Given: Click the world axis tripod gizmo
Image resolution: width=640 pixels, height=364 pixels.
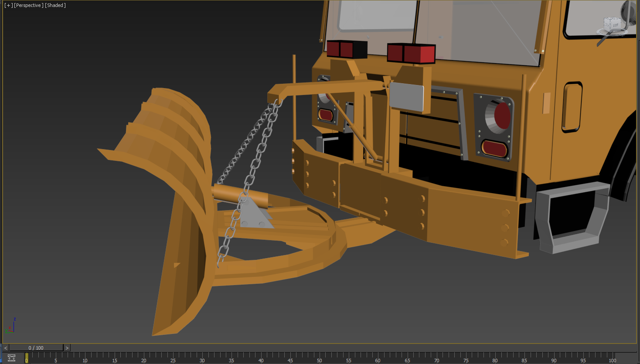Looking at the screenshot, I should [x=10, y=327].
